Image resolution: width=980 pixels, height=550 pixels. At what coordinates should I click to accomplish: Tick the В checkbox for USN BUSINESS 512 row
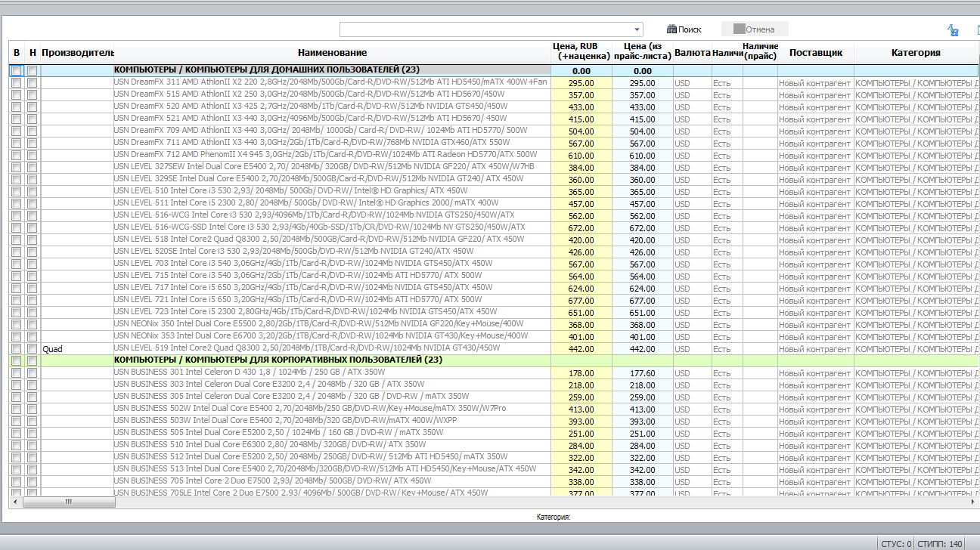(x=16, y=458)
